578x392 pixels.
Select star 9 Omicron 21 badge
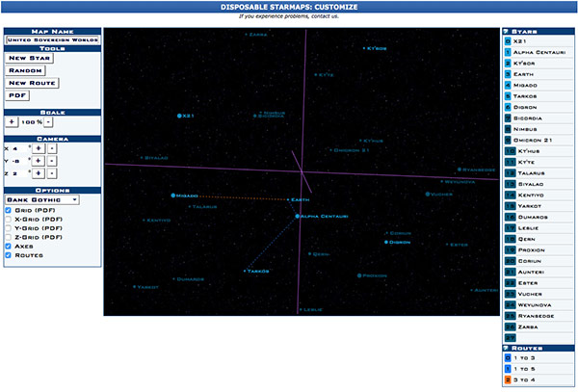click(x=508, y=141)
